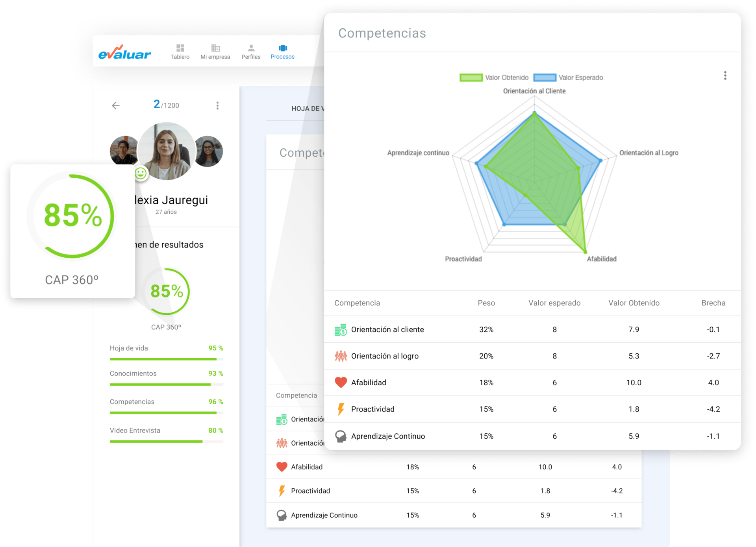The width and height of the screenshot is (756, 547).
Task: Select next candidate photo thumbnail
Action: pos(209,152)
